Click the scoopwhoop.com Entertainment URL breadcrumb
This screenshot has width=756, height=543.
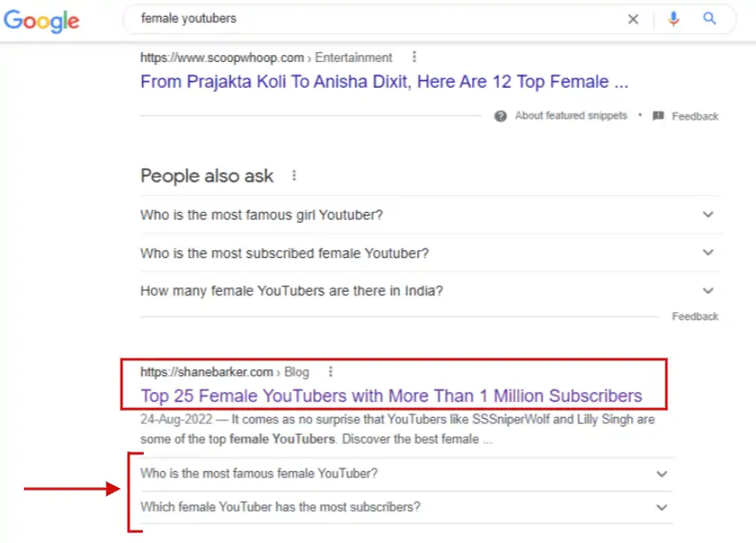(266, 58)
